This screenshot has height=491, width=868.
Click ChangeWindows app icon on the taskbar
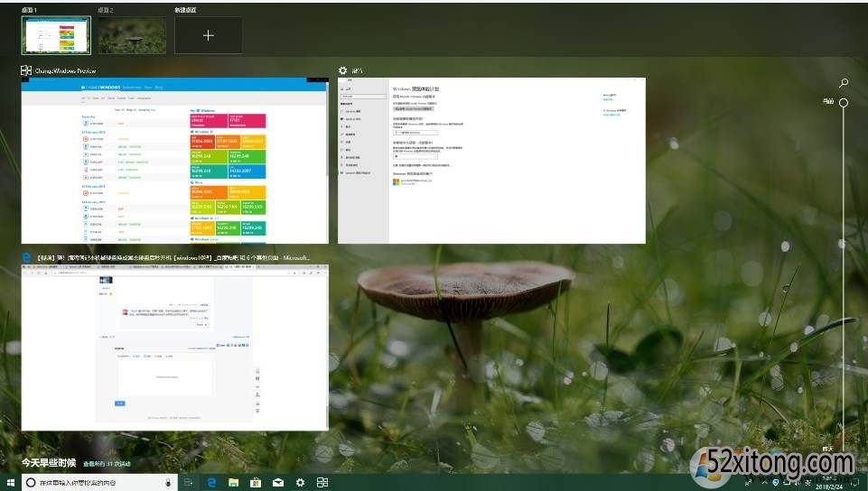[322, 483]
